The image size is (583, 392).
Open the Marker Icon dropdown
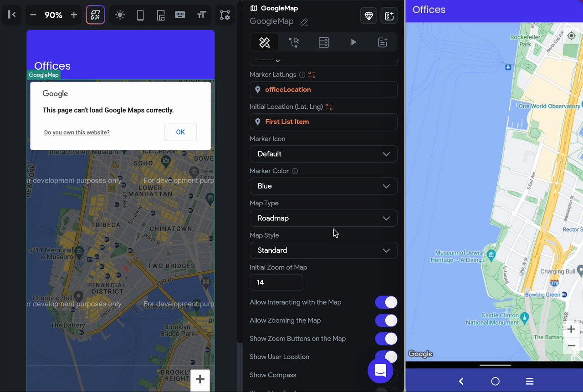[x=323, y=154]
